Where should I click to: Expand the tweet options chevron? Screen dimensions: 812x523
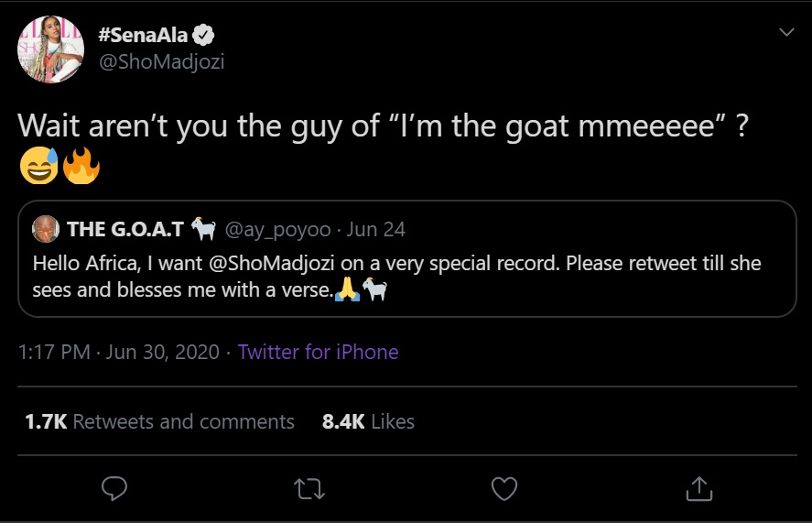[x=785, y=33]
